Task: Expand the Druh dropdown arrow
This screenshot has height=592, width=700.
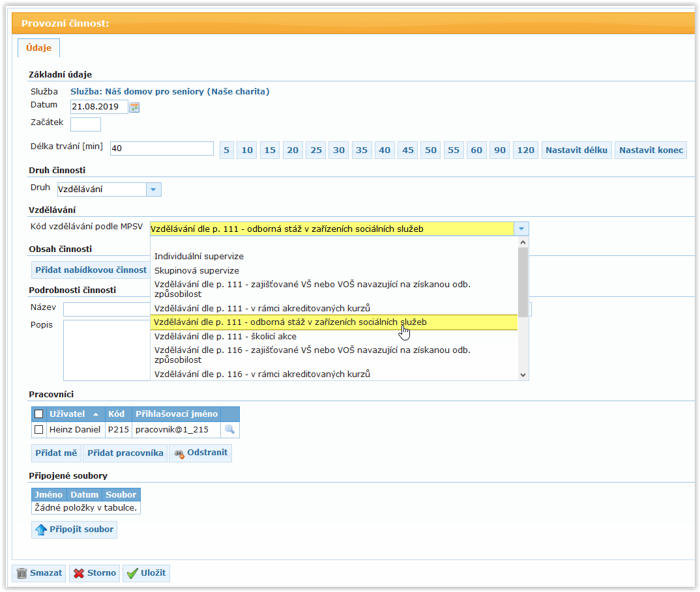Action: click(154, 190)
